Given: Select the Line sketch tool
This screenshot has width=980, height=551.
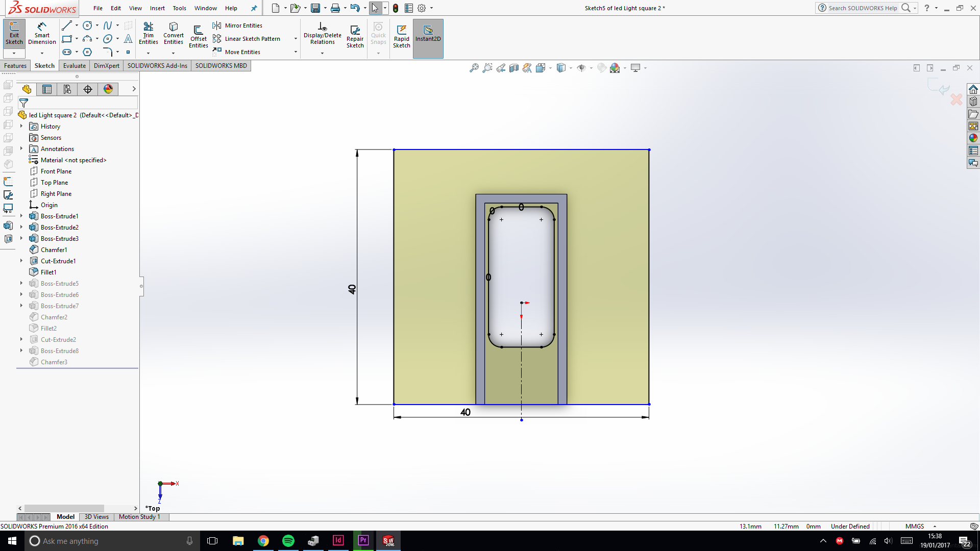Looking at the screenshot, I should click(x=66, y=26).
